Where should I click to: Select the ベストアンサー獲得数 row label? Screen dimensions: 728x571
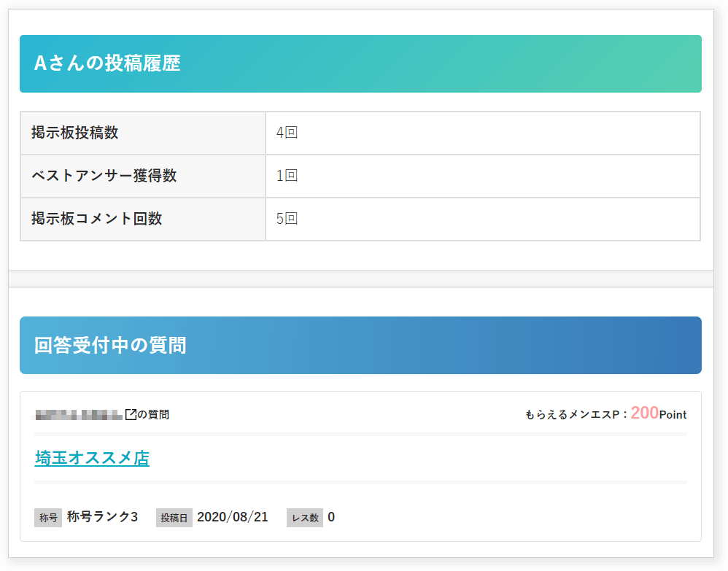click(x=104, y=176)
